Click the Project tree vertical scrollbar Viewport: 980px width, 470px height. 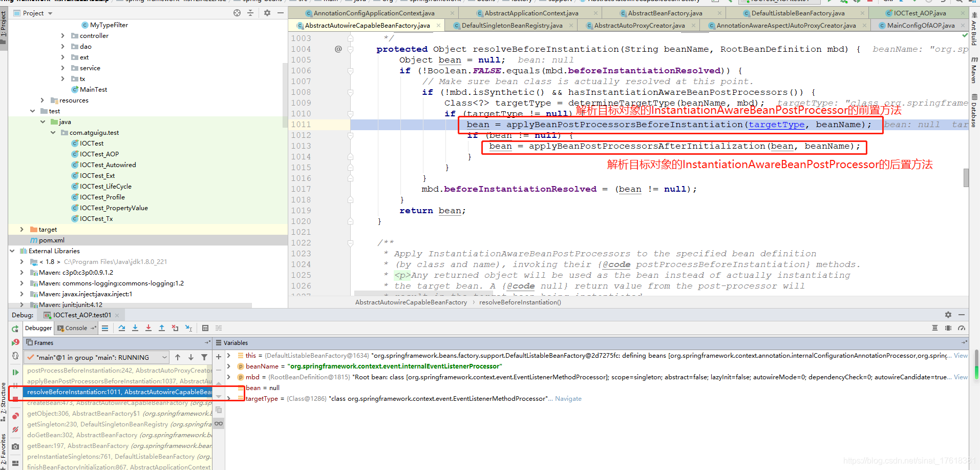285,95
